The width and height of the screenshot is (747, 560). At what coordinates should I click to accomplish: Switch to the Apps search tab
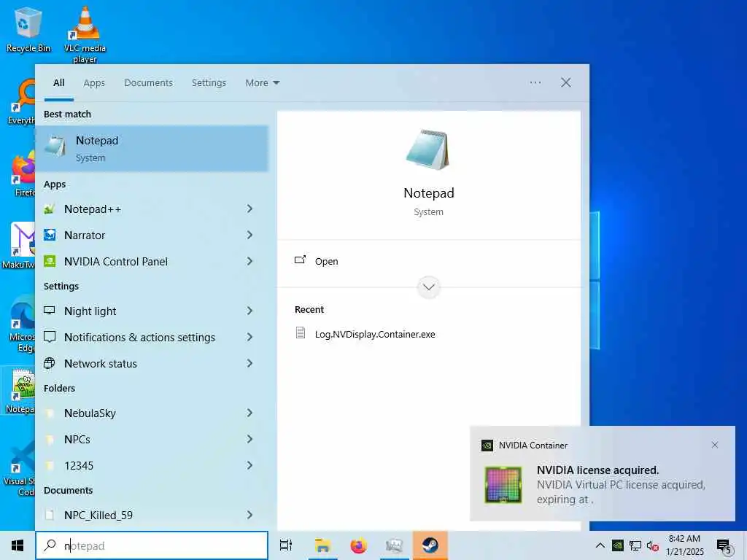tap(94, 83)
